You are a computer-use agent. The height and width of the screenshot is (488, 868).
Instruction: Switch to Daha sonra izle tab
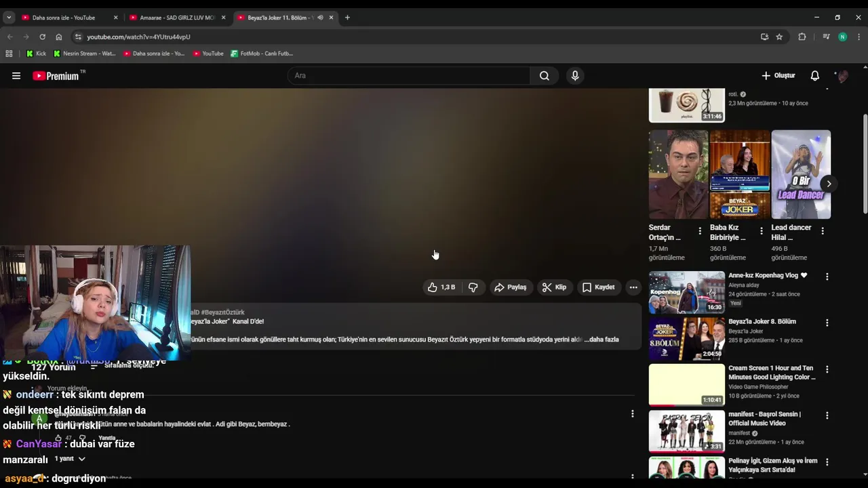[71, 18]
